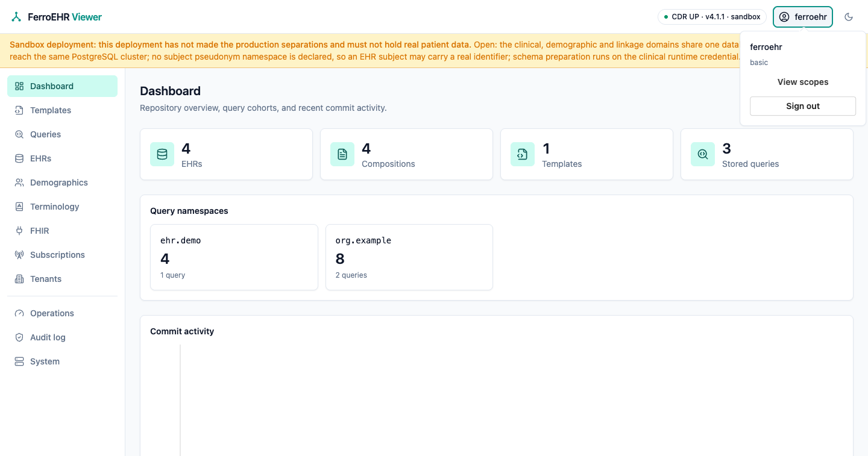
Task: Click the Dashboard sidebar icon
Action: pyautogui.click(x=19, y=86)
